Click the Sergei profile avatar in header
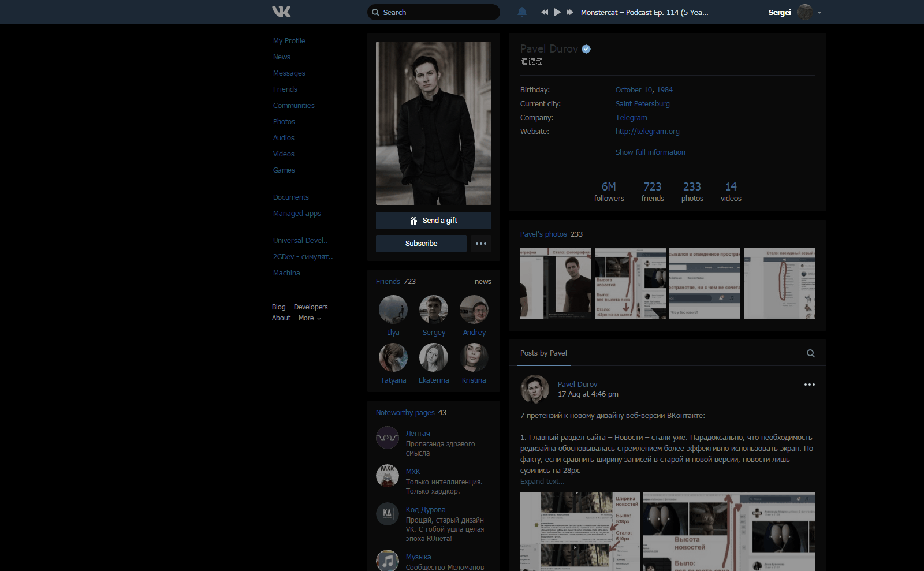This screenshot has height=571, width=924. tap(804, 12)
